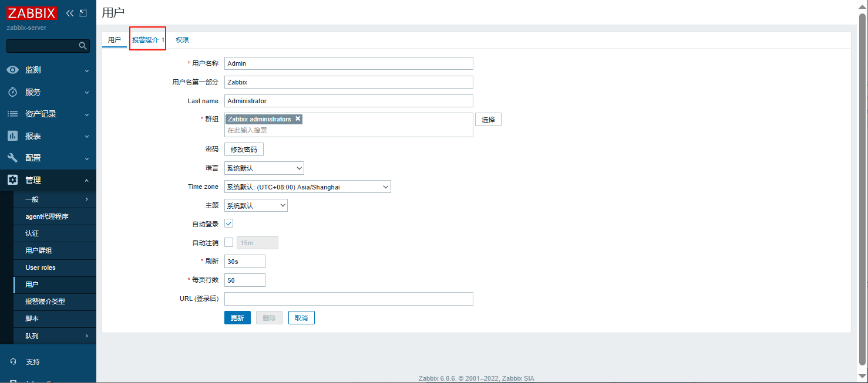Screen dimensions: 868x383
Task: Remove Zabbix administrators group tag
Action: pos(298,118)
